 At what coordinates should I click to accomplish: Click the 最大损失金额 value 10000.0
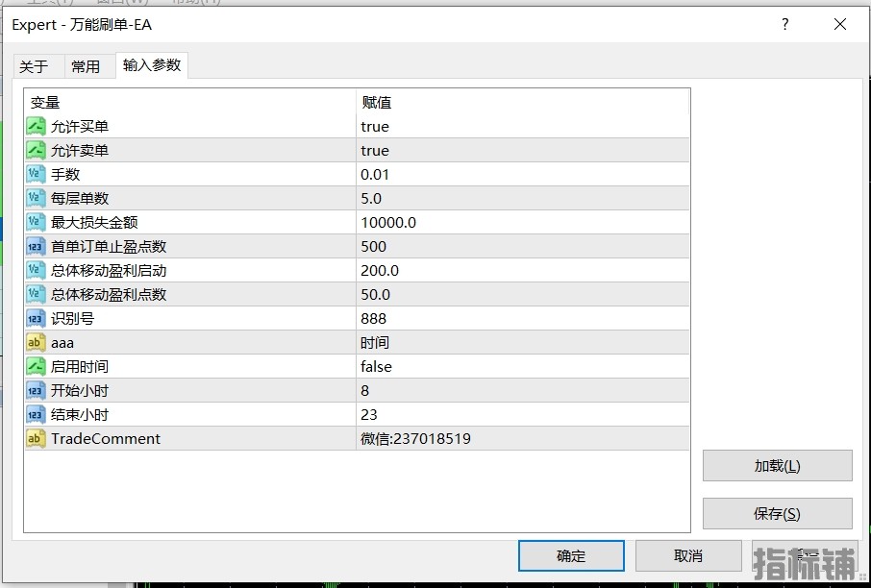pos(388,222)
